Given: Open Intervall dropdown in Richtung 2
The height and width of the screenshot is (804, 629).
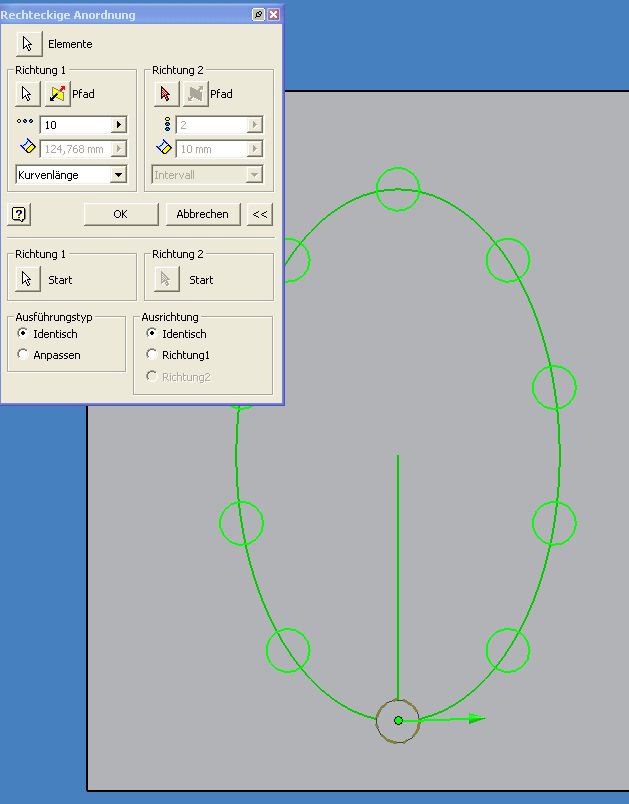Looking at the screenshot, I should tap(254, 175).
